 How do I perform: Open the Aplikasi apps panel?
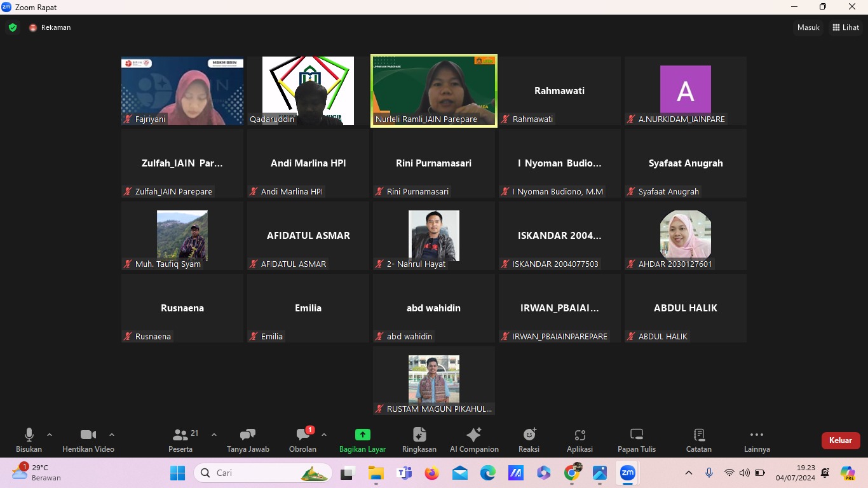(x=580, y=440)
